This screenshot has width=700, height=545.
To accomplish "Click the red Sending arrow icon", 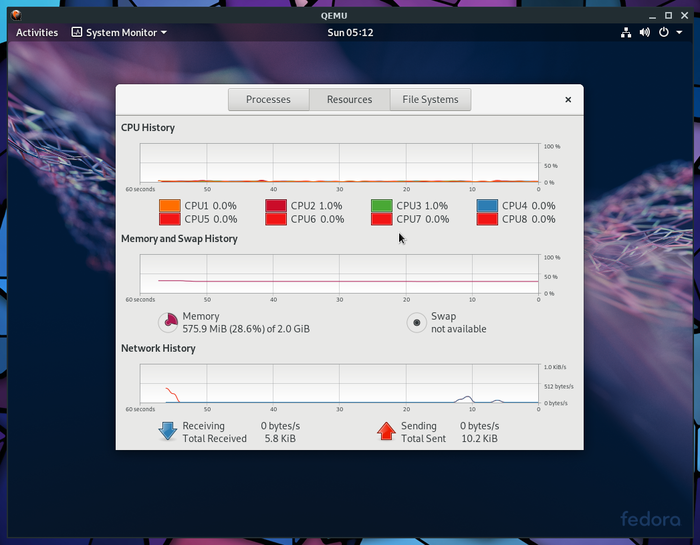I will [386, 431].
